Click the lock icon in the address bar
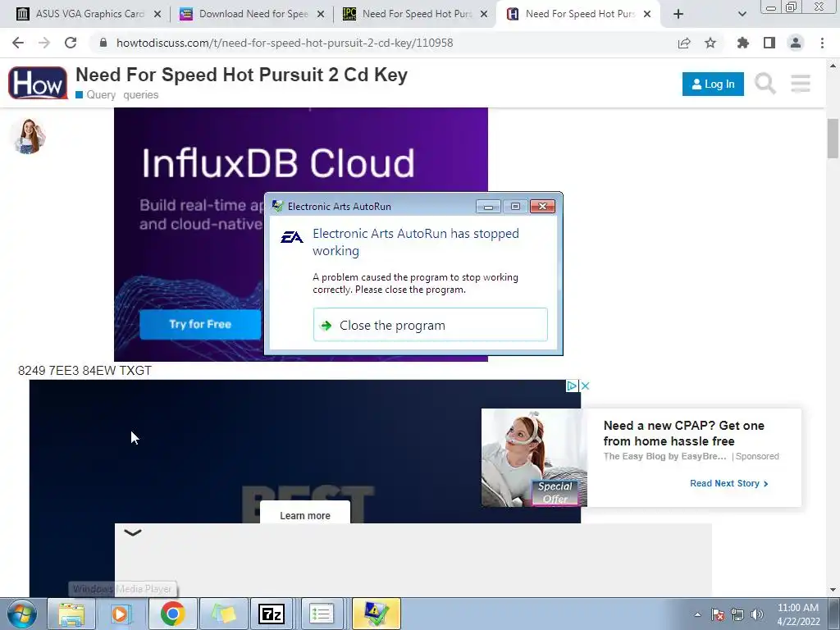The height and width of the screenshot is (630, 840). tap(103, 43)
